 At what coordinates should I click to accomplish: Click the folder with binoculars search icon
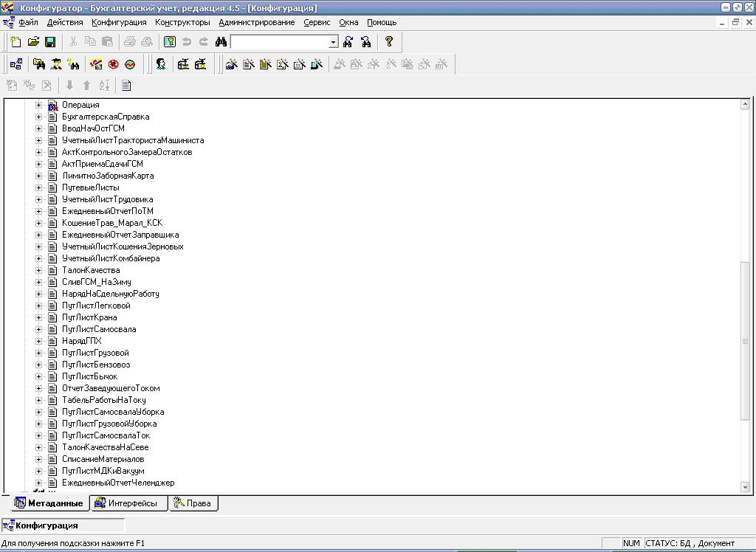39,64
